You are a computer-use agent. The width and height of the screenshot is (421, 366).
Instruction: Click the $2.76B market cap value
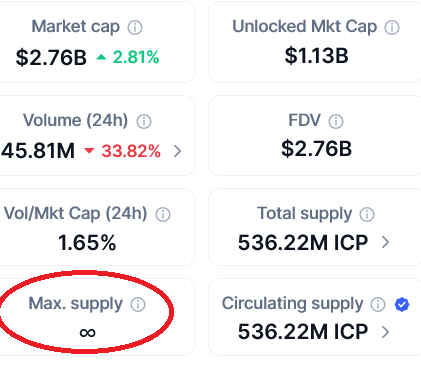pos(51,57)
